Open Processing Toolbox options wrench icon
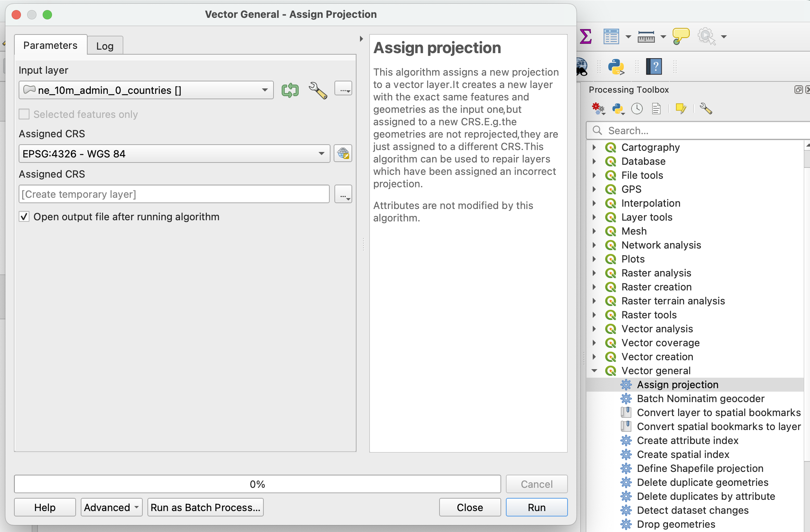This screenshot has height=532, width=810. [x=706, y=109]
